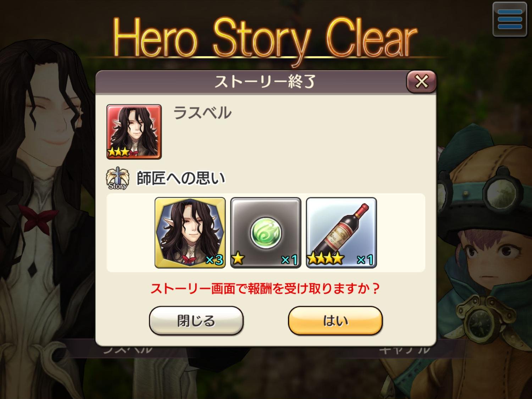Click the ラスベル name text beside portrait

pos(202,113)
